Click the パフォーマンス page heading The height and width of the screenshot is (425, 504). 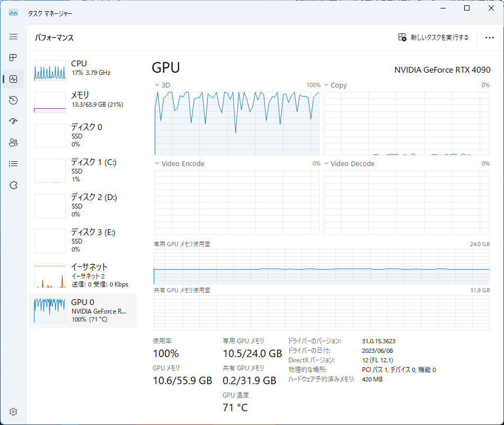point(54,38)
